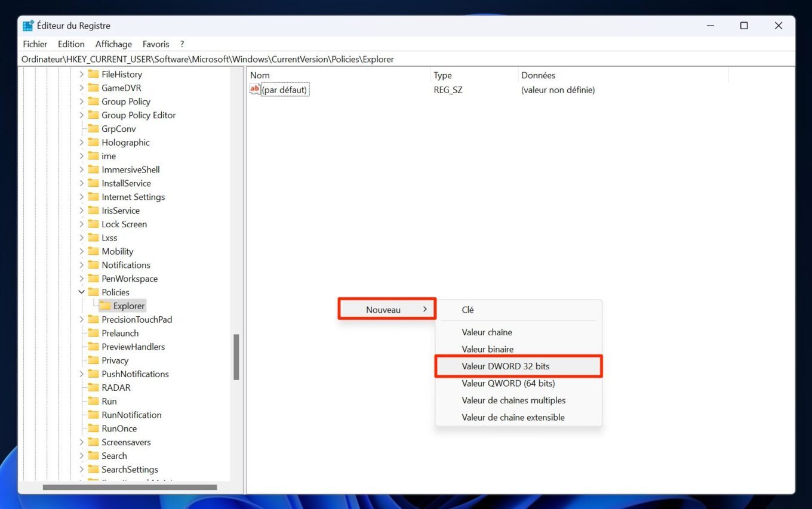Expand the SearchSettings key

(x=82, y=470)
